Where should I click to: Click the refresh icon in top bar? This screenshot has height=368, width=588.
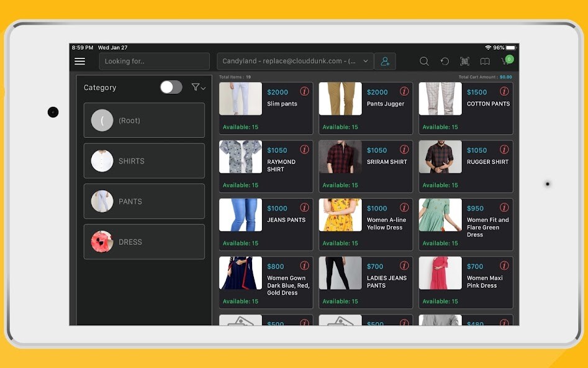[x=445, y=61]
